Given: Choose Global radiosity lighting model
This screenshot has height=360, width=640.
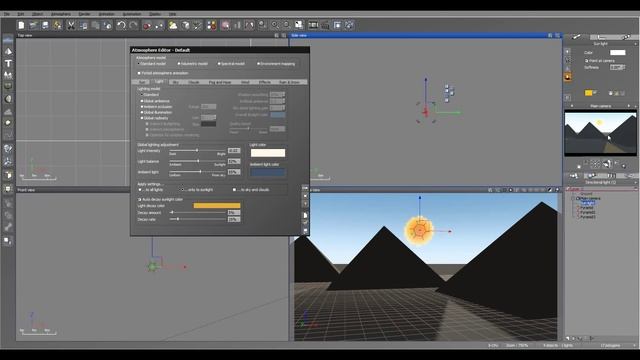Looking at the screenshot, I should point(155,118).
